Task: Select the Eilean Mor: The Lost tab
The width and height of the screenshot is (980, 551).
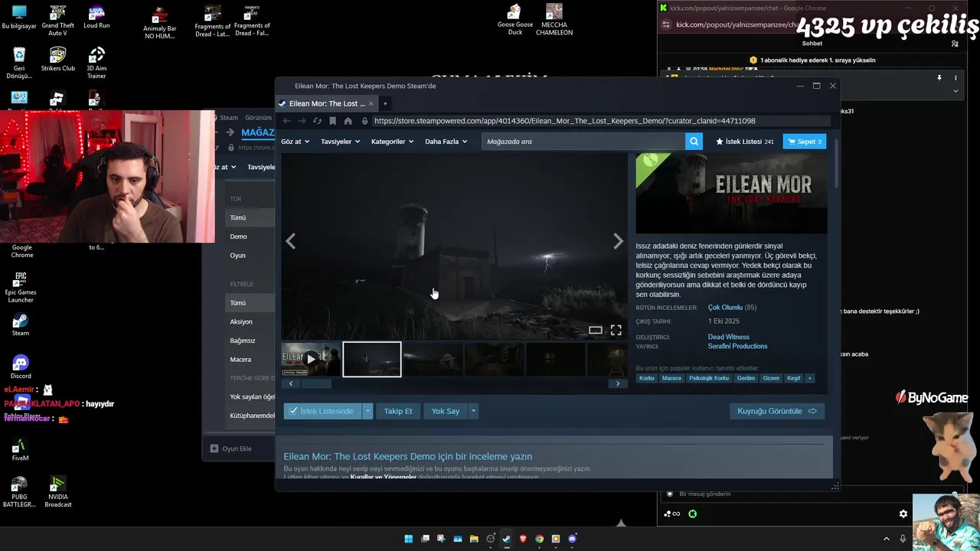Action: click(327, 103)
